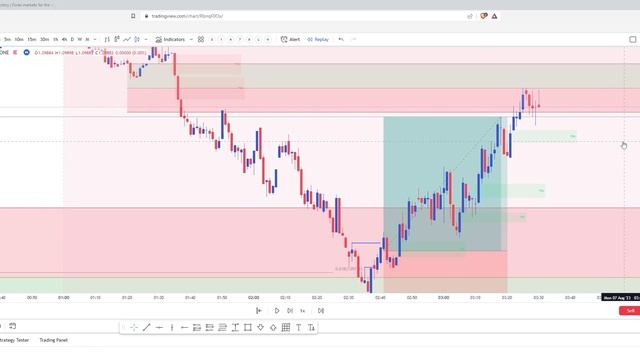Expand chart style dropdown arrow
The width and height of the screenshot is (640, 360).
146,40
